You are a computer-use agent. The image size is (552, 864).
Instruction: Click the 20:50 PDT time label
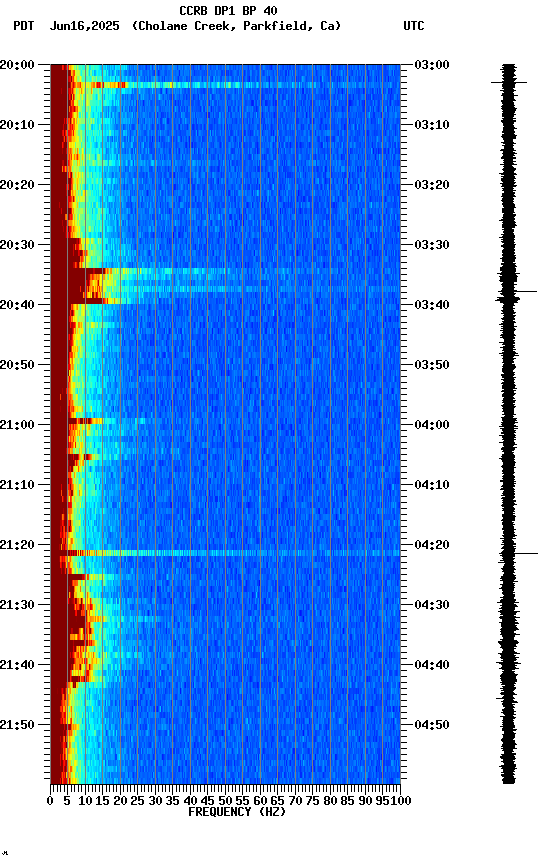(x=17, y=365)
